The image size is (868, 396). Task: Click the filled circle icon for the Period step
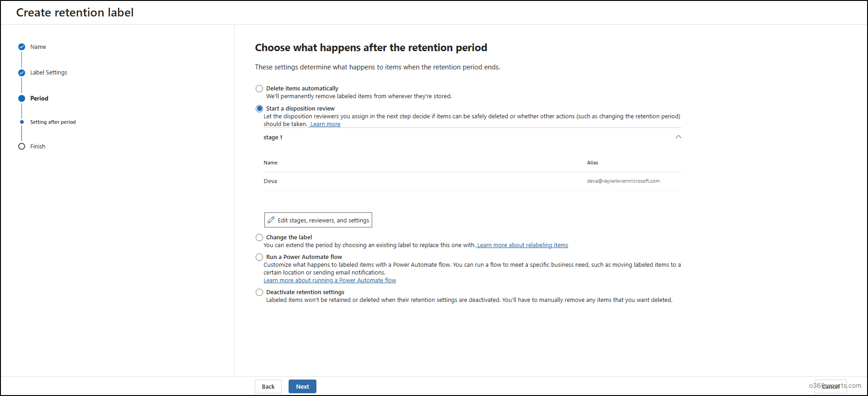click(21, 98)
